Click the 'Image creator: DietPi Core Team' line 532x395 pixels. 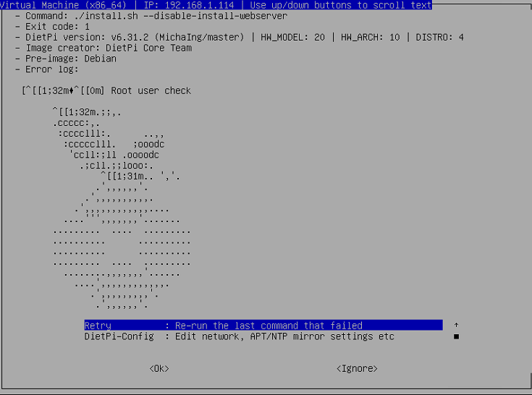click(x=104, y=48)
